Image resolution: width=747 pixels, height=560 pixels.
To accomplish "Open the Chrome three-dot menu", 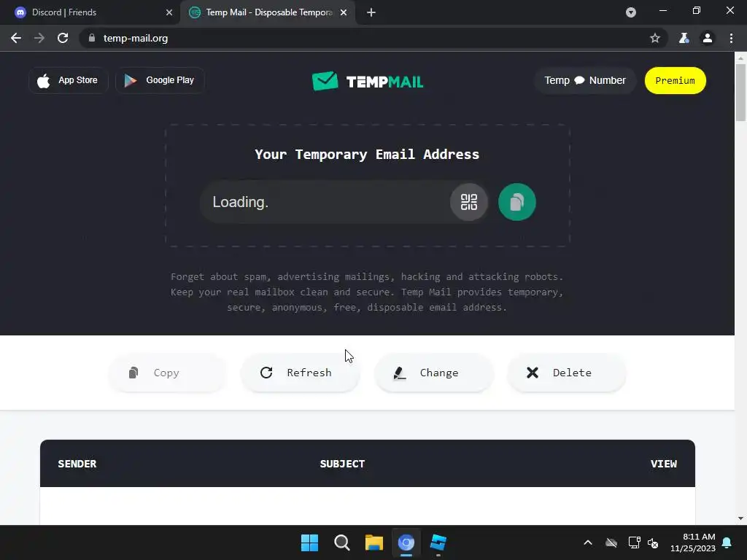I will point(731,38).
